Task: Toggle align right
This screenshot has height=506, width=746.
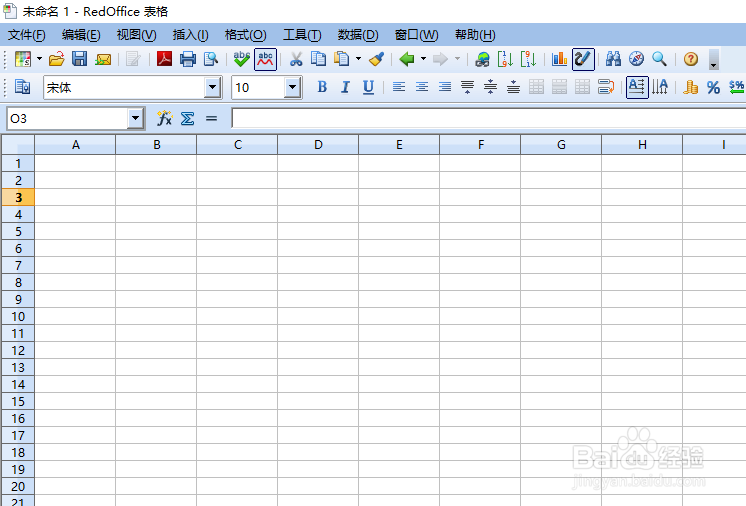Action: coord(445,87)
